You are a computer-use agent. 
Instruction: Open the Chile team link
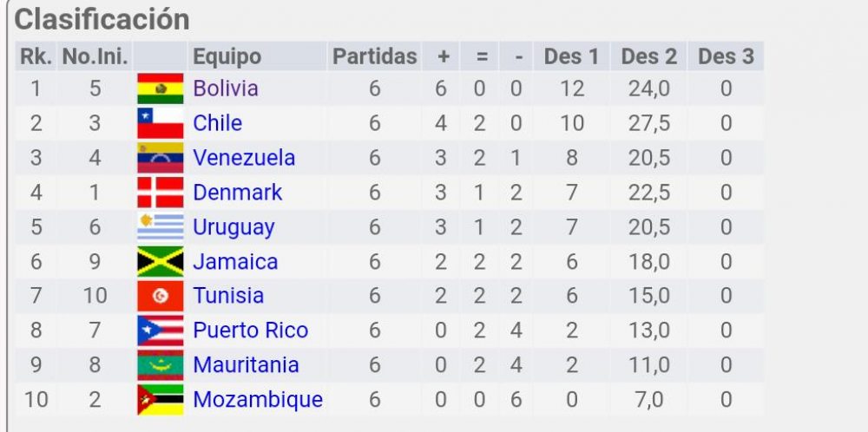click(218, 123)
